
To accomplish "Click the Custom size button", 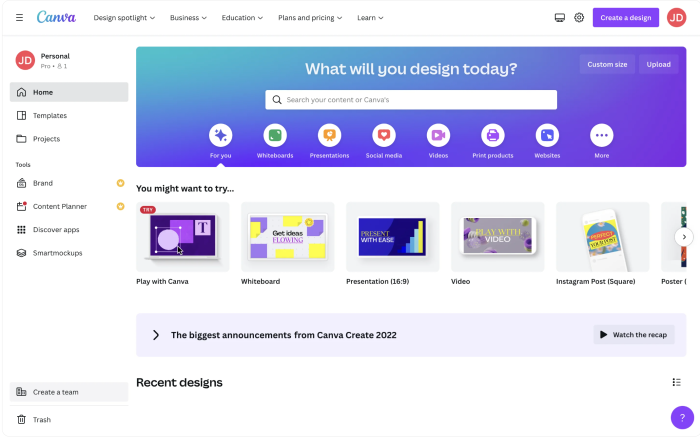I will pyautogui.click(x=607, y=64).
